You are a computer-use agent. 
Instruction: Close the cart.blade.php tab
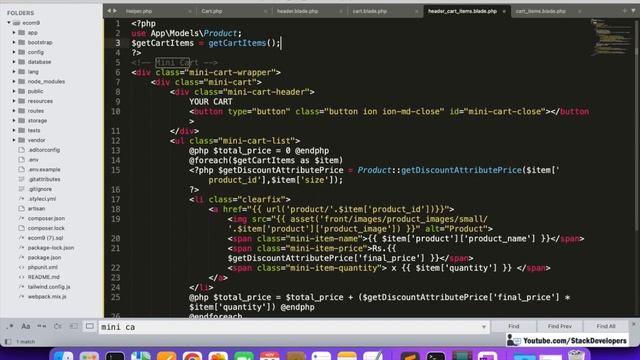pyautogui.click(x=416, y=11)
